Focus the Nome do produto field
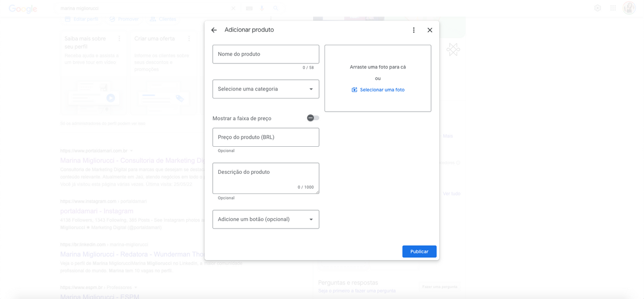 pos(266,54)
